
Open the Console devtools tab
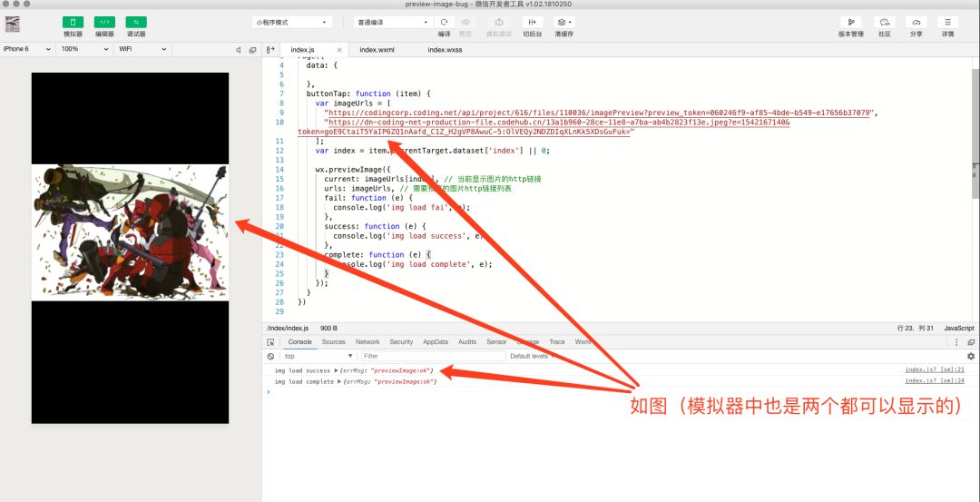300,342
